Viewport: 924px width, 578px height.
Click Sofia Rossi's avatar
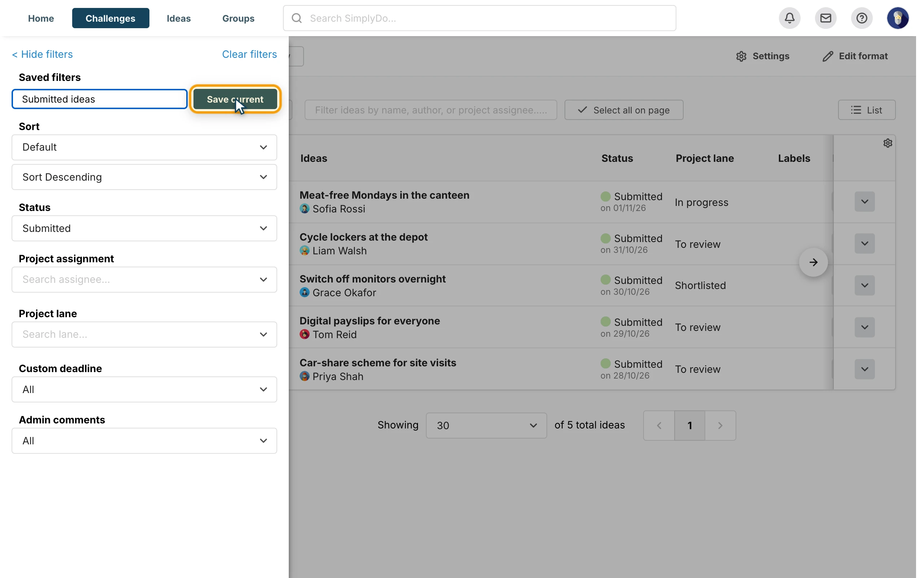coord(304,209)
